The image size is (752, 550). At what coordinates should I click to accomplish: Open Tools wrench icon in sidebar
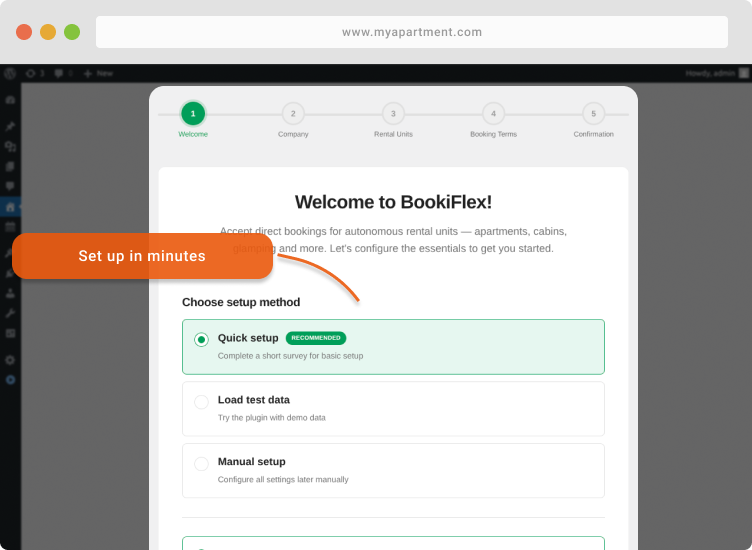pos(10,313)
